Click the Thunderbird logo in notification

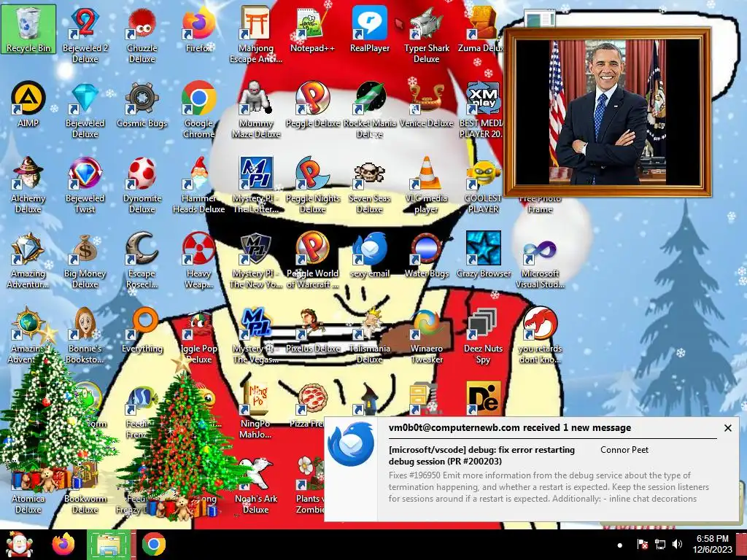[351, 444]
